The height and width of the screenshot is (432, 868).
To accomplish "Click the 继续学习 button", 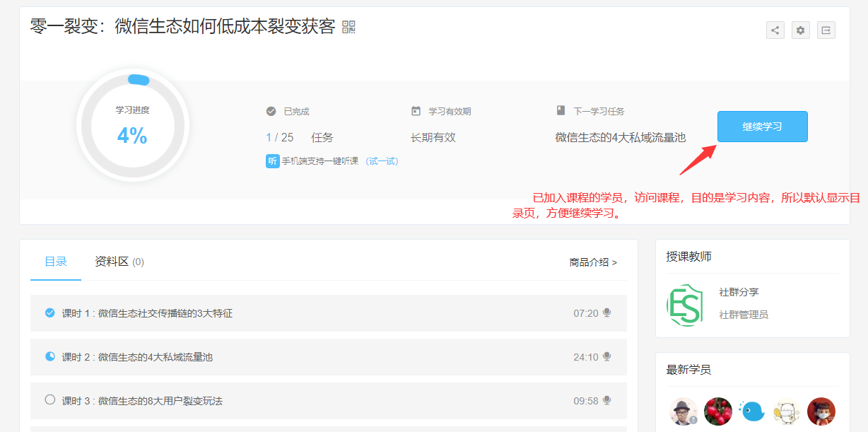I will tap(762, 127).
